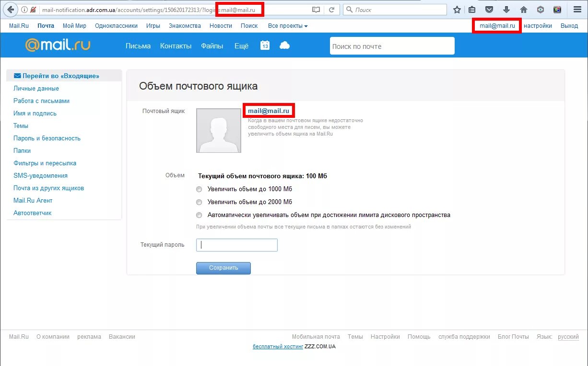Click the «Выход» logout link
The image size is (588, 366).
click(569, 26)
